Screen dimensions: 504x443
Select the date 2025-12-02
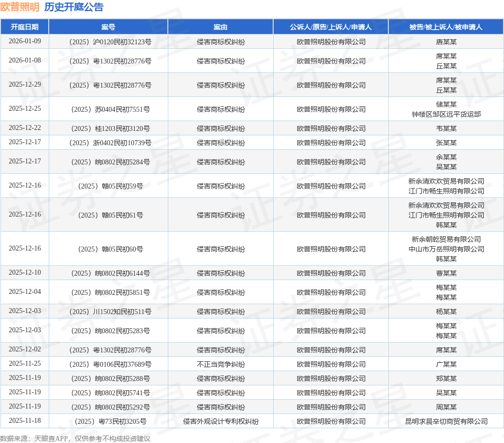click(25, 349)
